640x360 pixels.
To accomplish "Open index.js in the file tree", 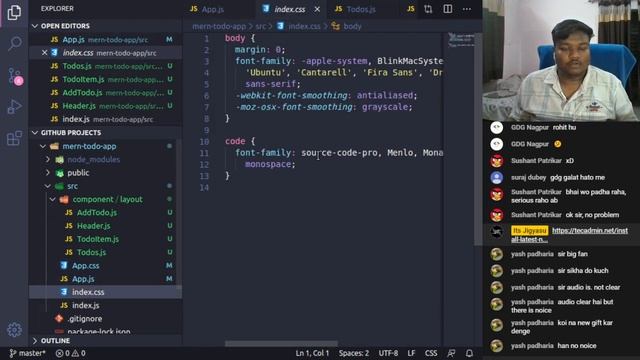I will (85, 305).
